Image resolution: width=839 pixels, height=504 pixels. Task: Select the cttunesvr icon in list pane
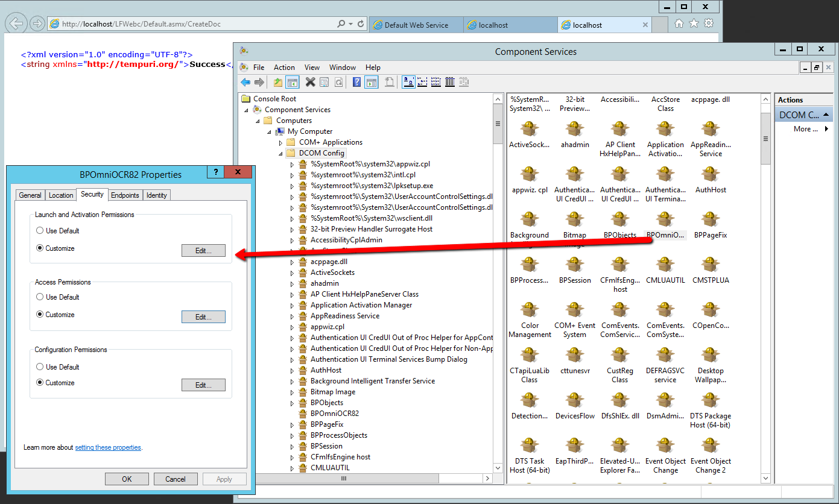(x=575, y=361)
